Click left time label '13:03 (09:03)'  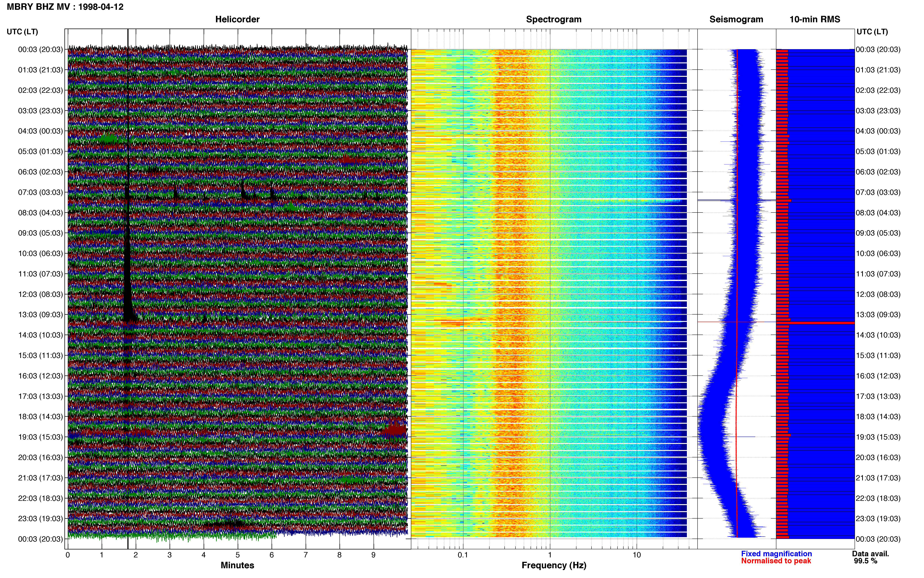[x=41, y=315]
